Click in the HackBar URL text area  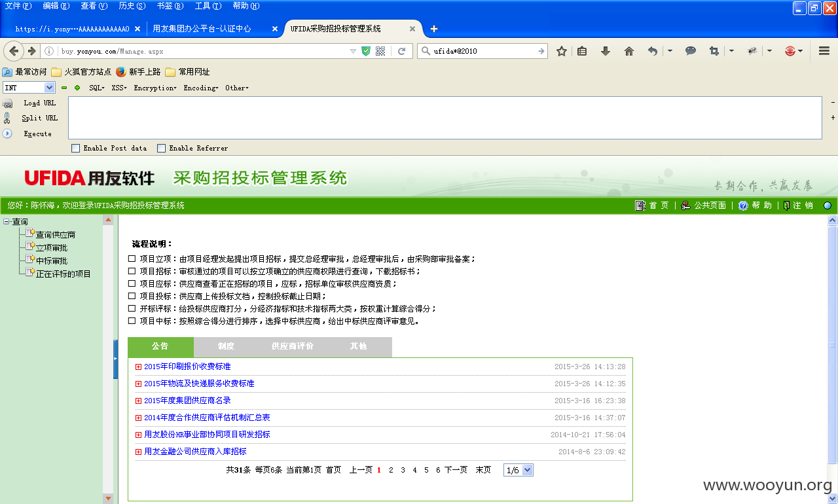(445, 118)
